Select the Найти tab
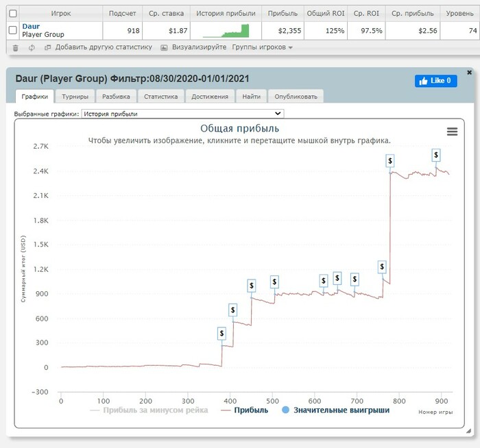Screen dimensions: 480x448 (252, 97)
